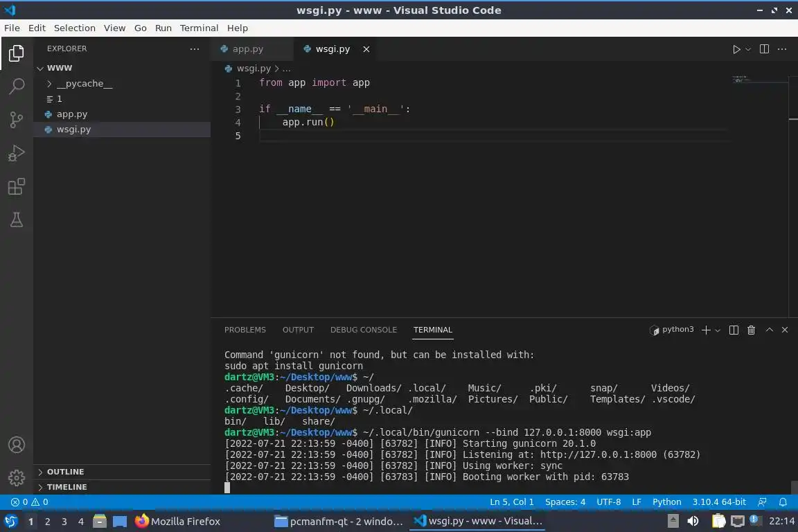
Task: Open the View menu
Action: click(114, 28)
